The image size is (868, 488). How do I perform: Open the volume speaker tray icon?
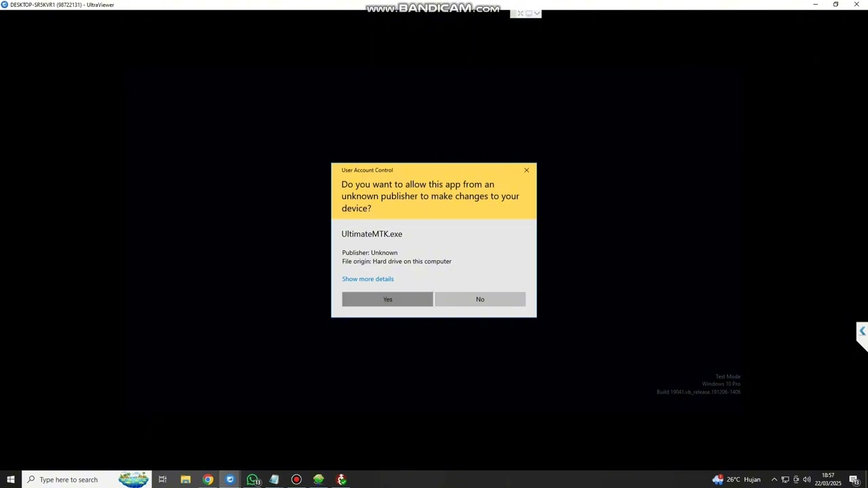807,479
